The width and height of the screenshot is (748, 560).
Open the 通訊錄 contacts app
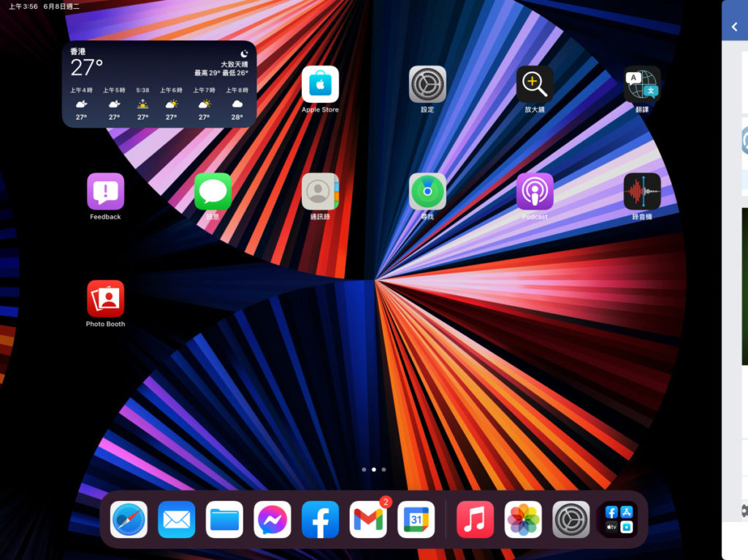[x=320, y=192]
